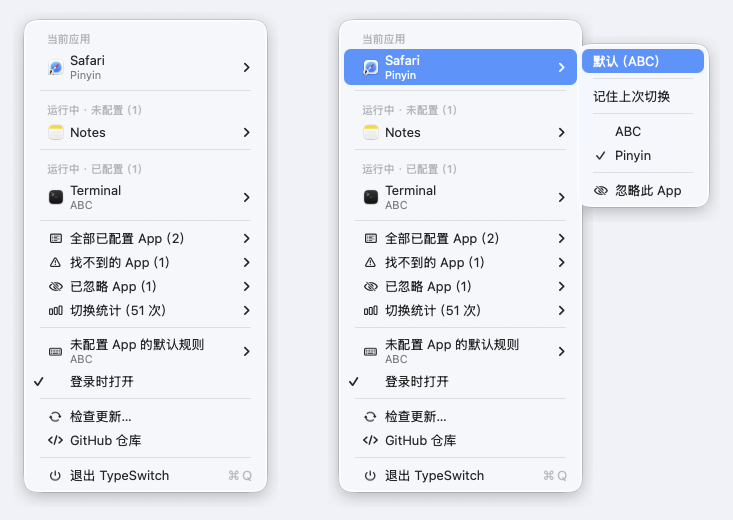Open GitHub 仓库 label in left menu
Viewport: 733px width, 520px height.
point(106,440)
